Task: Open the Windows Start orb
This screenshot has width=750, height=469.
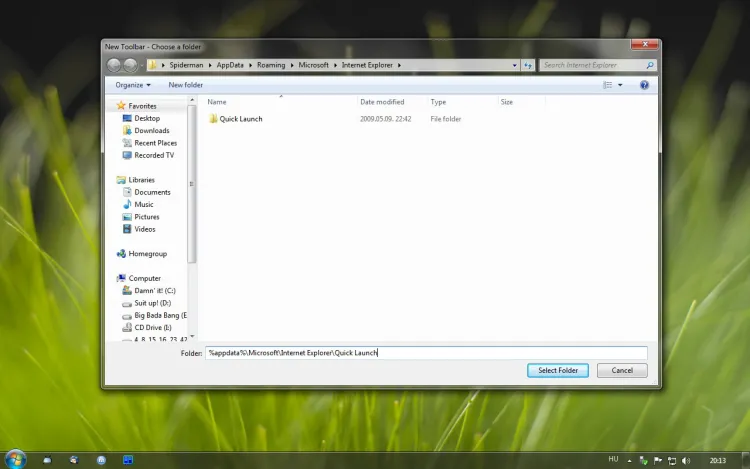Action: [15, 459]
